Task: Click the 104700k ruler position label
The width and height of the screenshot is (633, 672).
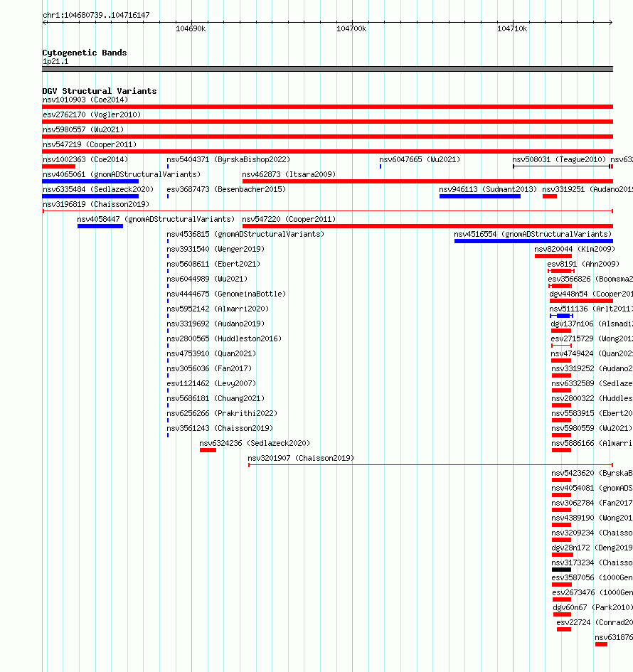Action: [x=351, y=28]
